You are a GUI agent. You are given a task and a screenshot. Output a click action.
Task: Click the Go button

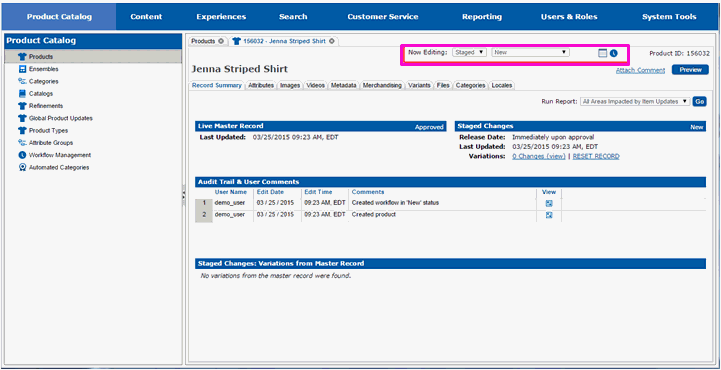[x=699, y=102]
